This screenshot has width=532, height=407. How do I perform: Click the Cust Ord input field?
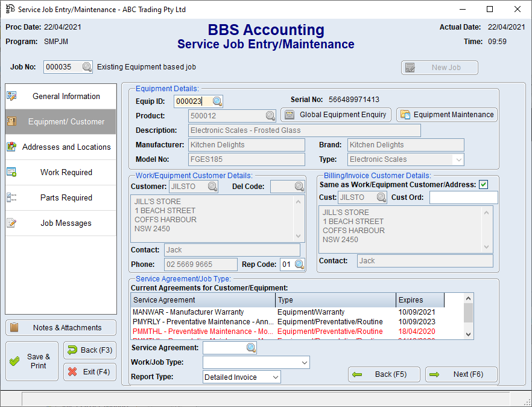pos(463,197)
